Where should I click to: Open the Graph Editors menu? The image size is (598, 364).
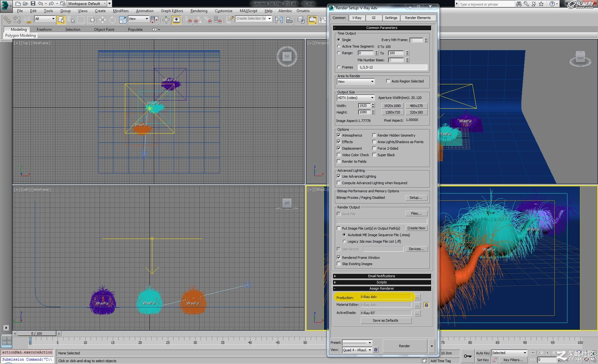tap(172, 11)
